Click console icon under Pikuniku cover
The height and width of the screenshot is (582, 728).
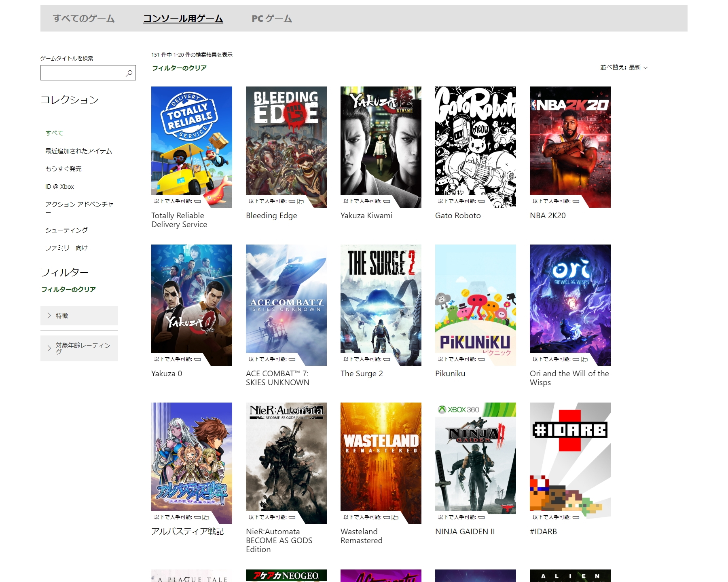(481, 359)
